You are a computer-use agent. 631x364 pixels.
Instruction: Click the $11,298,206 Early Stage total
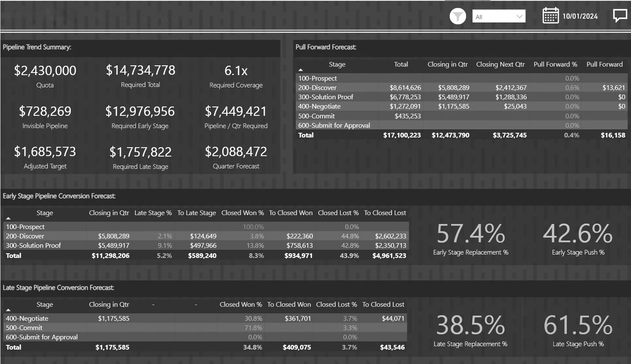click(110, 256)
